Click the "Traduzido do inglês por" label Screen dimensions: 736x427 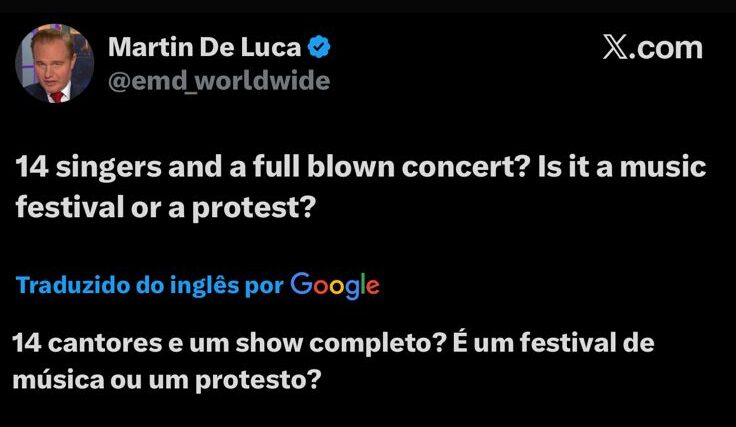click(x=150, y=286)
